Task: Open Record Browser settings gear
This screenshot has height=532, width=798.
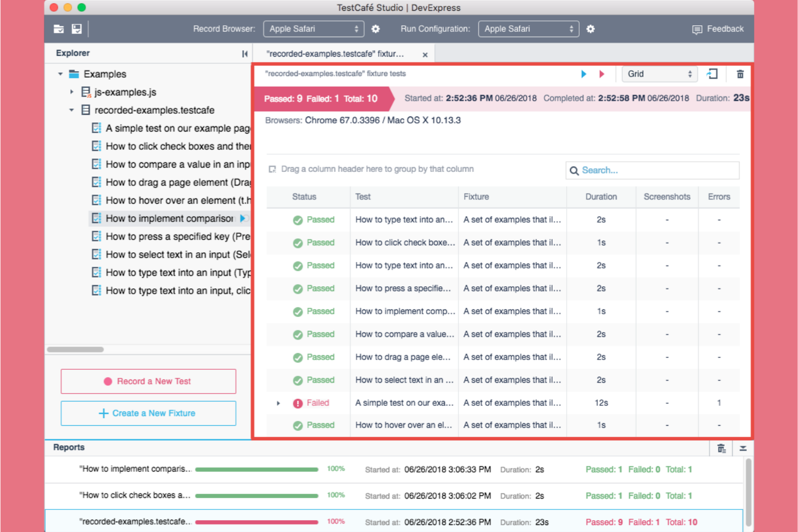Action: pos(376,29)
